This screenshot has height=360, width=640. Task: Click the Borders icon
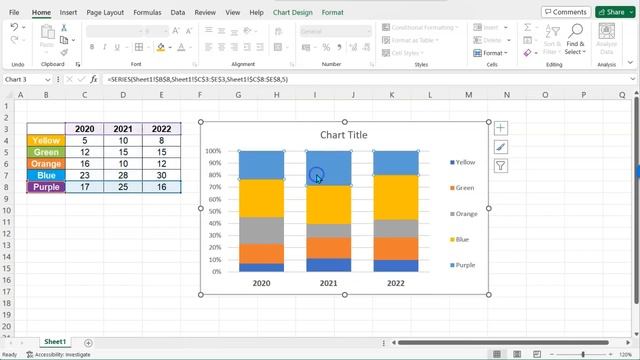(x=139, y=47)
